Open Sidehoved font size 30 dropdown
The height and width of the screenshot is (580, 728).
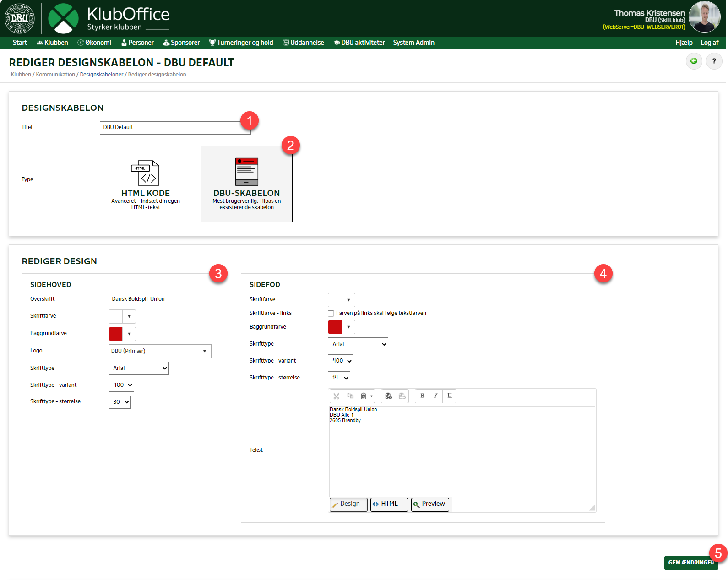(120, 402)
